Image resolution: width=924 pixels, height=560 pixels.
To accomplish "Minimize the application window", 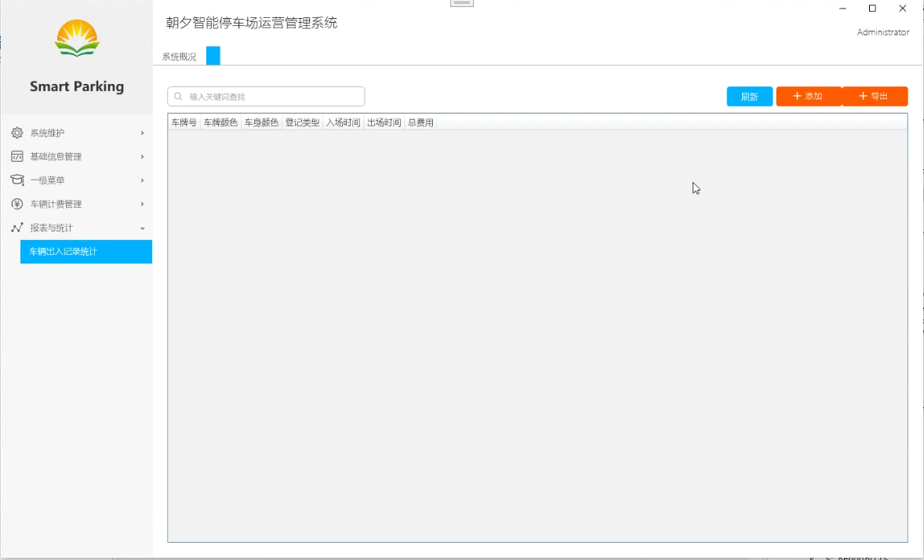I will 842,9.
